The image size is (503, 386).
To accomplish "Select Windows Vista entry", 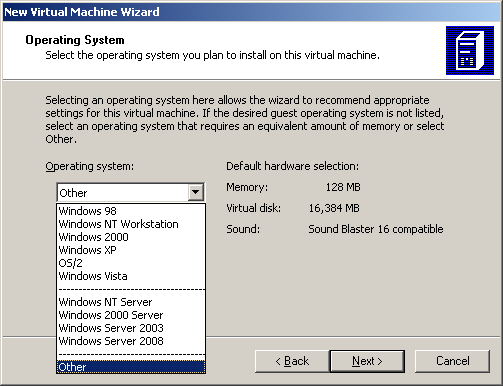I will (x=131, y=276).
